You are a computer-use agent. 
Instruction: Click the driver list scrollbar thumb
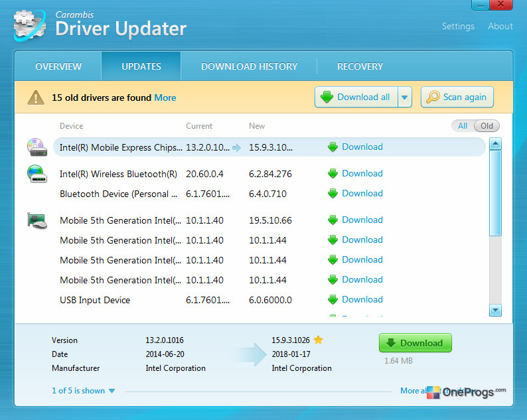tap(495, 193)
